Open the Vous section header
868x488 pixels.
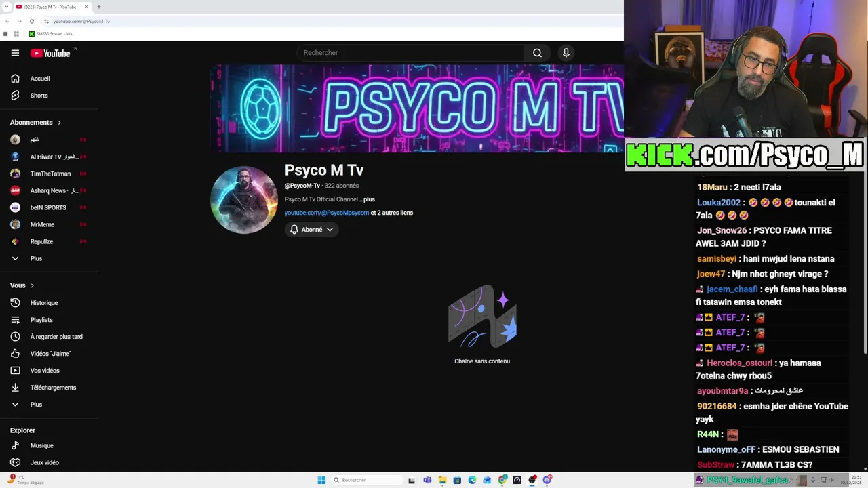pos(22,285)
